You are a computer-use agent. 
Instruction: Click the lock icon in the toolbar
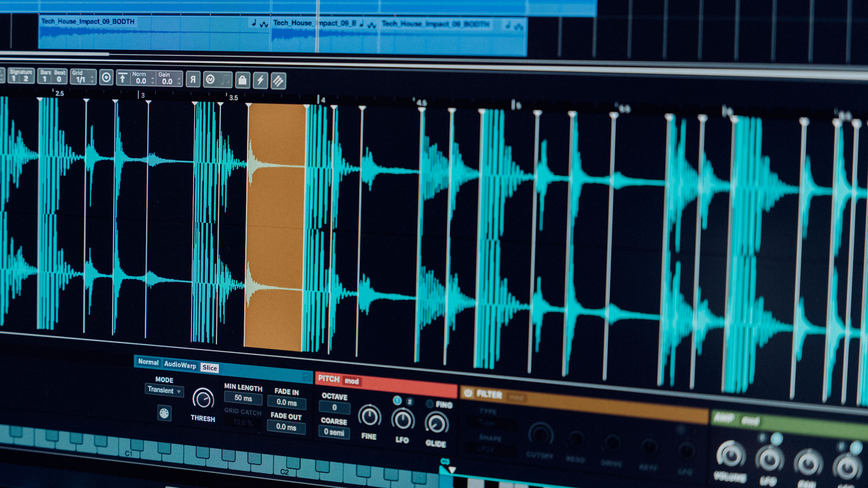tap(242, 80)
